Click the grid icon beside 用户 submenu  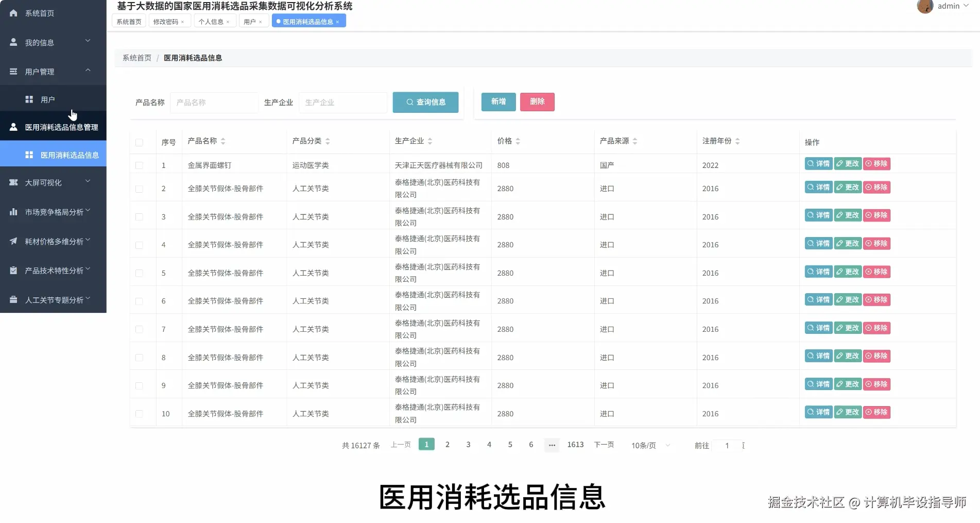(x=29, y=99)
